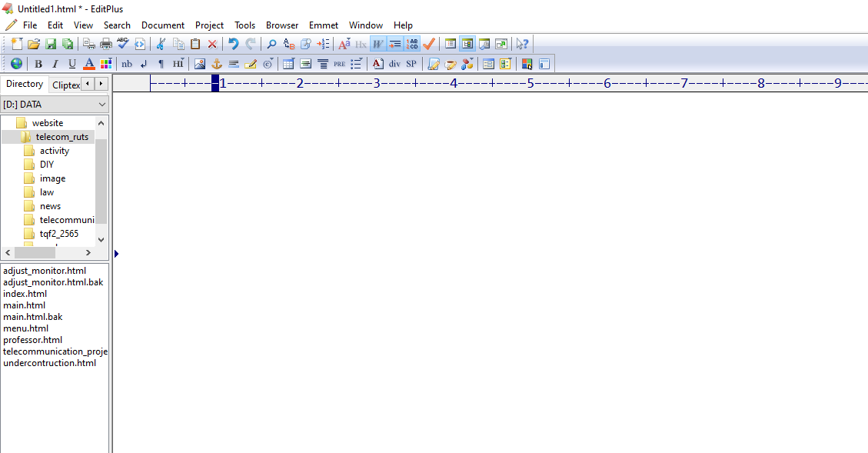
Task: Click the PRE preformatted tag button
Action: [339, 64]
